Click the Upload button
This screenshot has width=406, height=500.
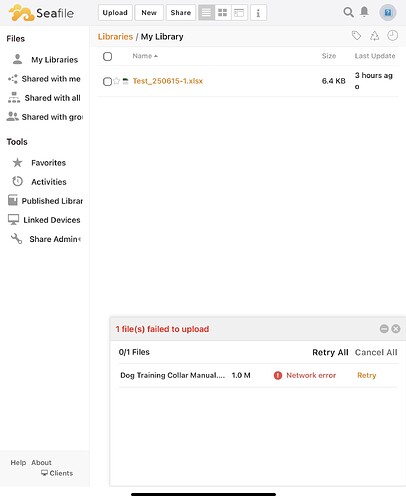(115, 13)
